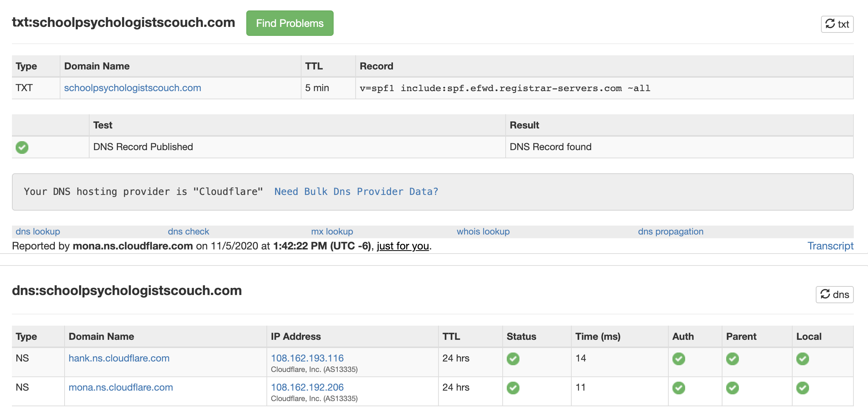The width and height of the screenshot is (868, 416).
Task: Click Status check icon for hank nameserver
Action: pyautogui.click(x=513, y=359)
